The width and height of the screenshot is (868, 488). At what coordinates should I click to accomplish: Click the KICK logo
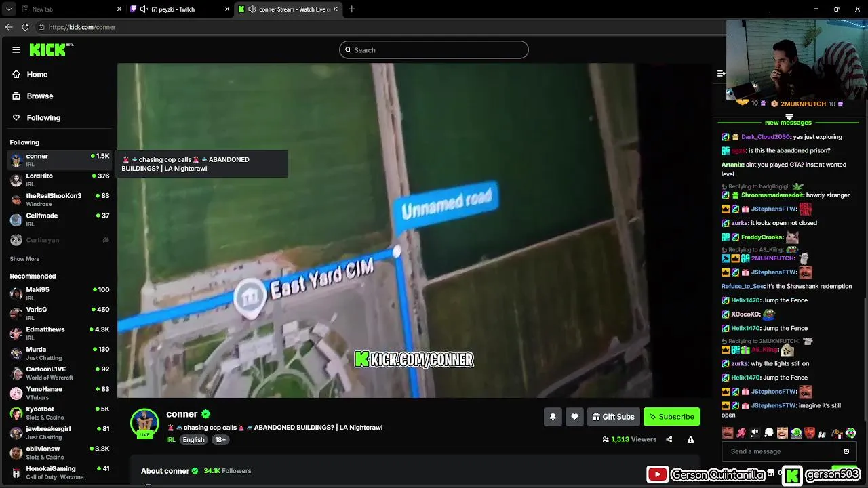pos(51,49)
